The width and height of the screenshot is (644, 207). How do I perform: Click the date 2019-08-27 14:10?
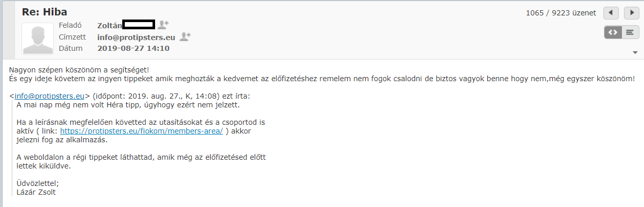point(133,48)
